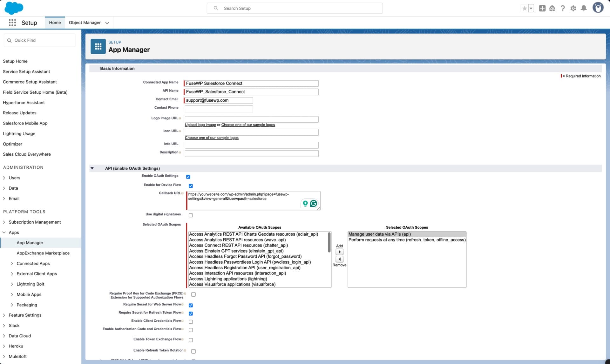Click the Available OAuth Scopes scrollbar
Image resolution: width=610 pixels, height=364 pixels.
point(329,242)
